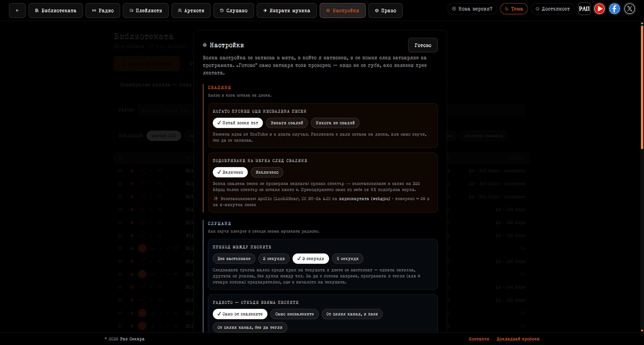Open the Facebook page icon
Viewport: 644px width, 345px height.
tap(614, 9)
